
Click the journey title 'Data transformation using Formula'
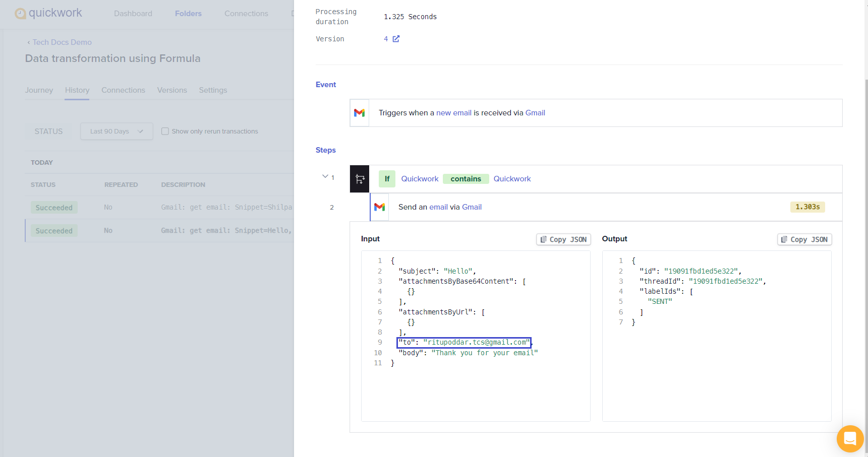pyautogui.click(x=113, y=58)
